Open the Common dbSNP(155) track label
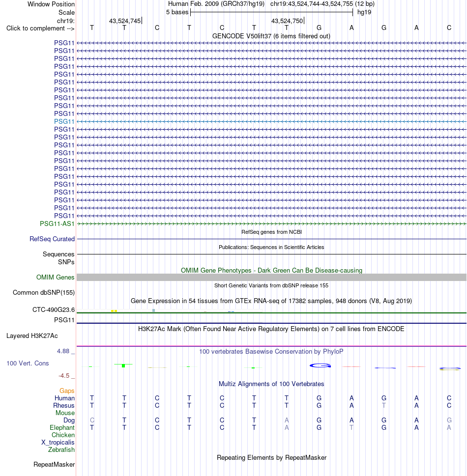 point(44,293)
